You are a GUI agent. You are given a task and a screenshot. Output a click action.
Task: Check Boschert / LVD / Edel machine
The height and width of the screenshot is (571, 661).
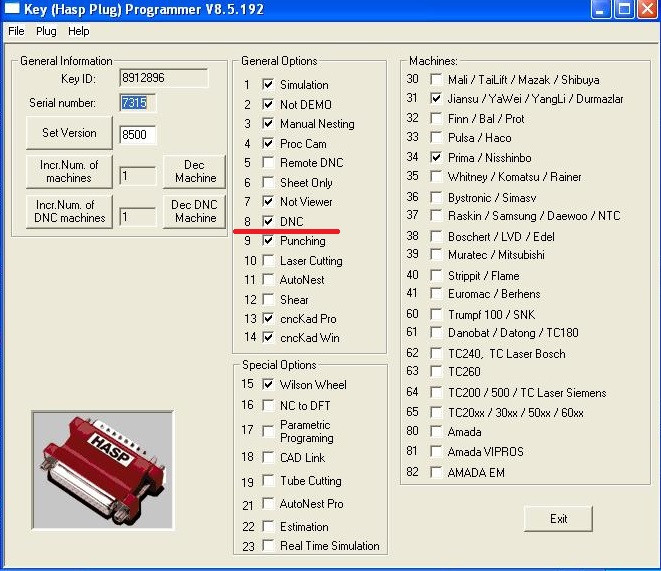(436, 236)
